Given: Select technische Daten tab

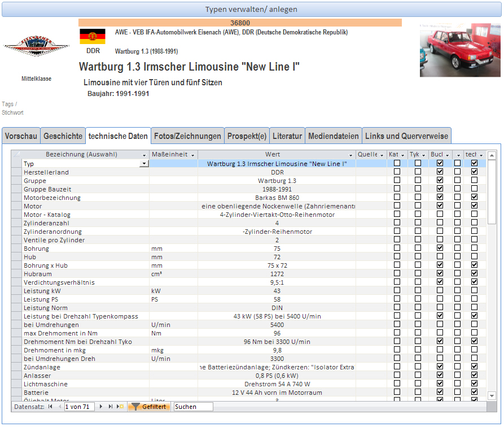Looking at the screenshot, I should click(x=118, y=136).
